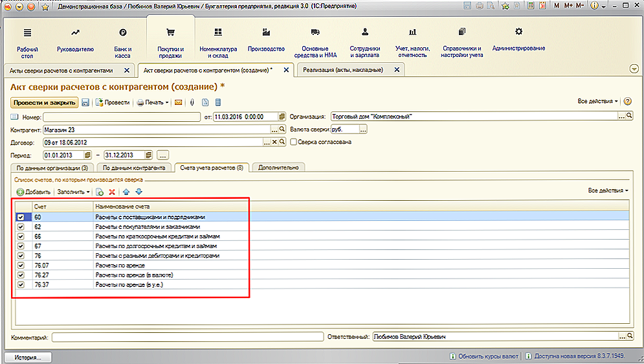Open the Сотрудники и зарплата section
644x364 pixels.
(x=364, y=43)
